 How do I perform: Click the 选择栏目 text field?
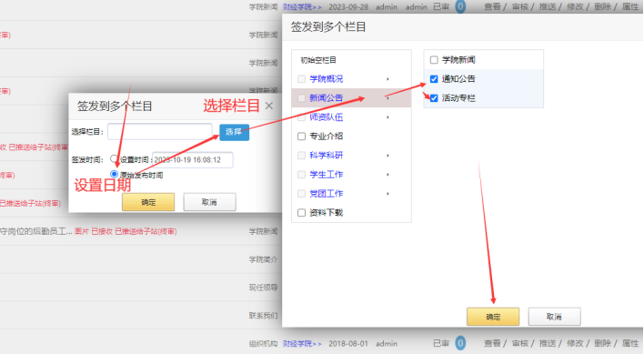coord(160,132)
